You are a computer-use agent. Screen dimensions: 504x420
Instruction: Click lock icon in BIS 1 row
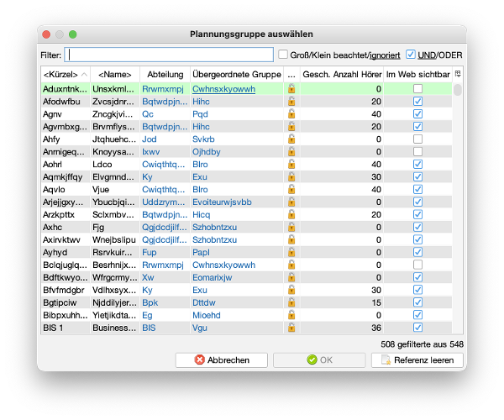[291, 328]
